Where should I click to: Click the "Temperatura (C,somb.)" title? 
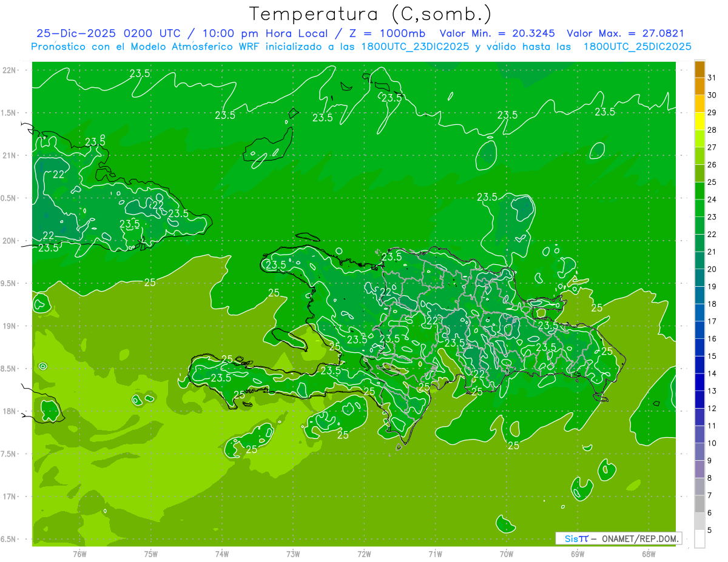[371, 14]
